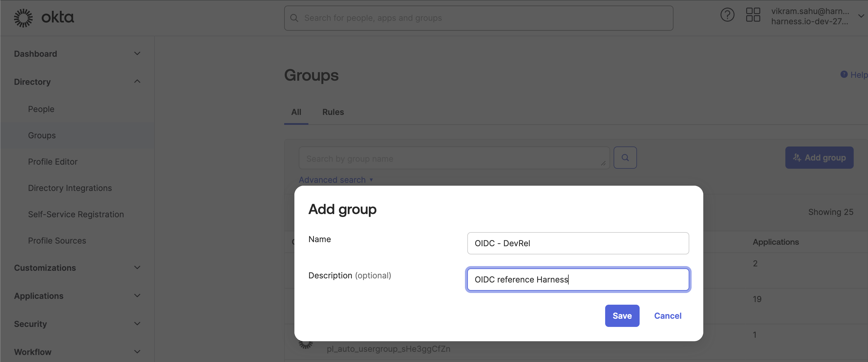
Task: Click the Description input field
Action: pyautogui.click(x=578, y=279)
